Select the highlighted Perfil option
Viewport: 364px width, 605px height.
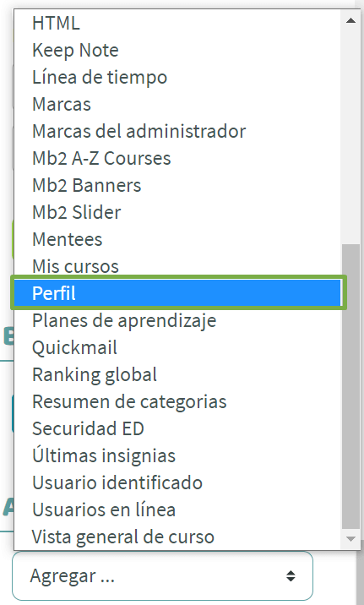(x=177, y=293)
